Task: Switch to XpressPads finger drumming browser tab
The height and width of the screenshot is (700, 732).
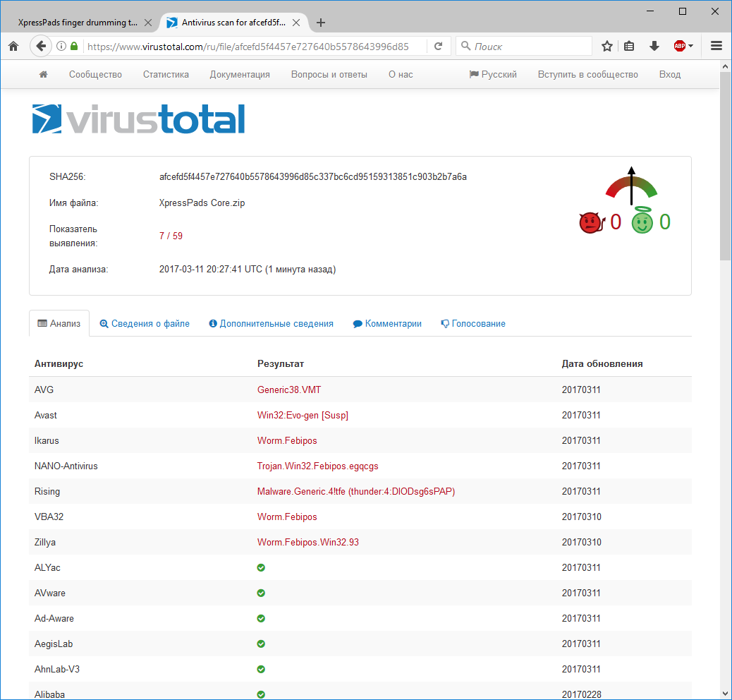Action: 78,23
